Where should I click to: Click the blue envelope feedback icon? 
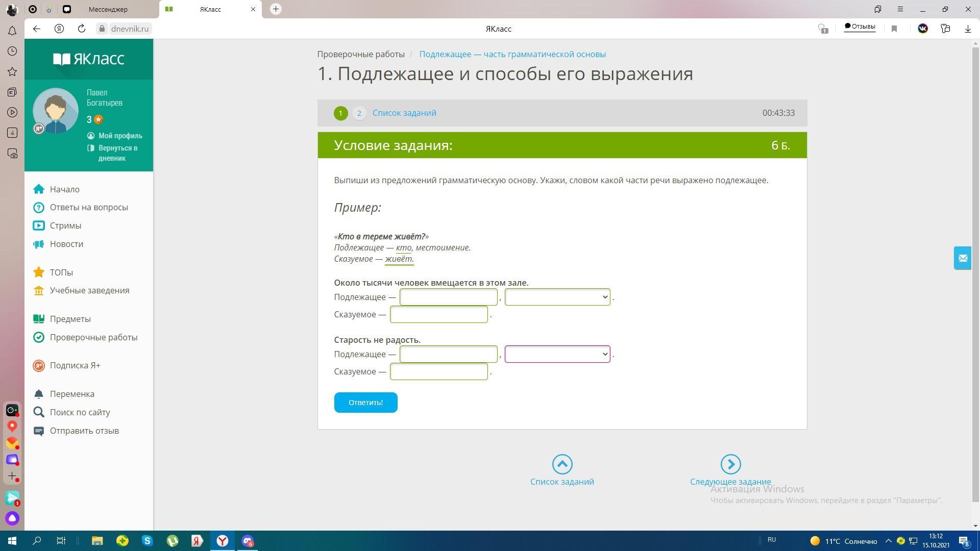click(963, 258)
